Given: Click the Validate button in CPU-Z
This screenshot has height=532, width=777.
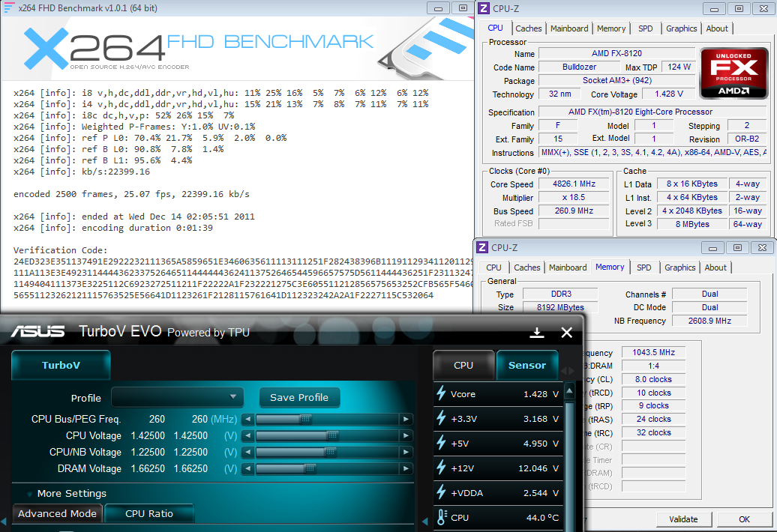Looking at the screenshot, I should point(683,519).
